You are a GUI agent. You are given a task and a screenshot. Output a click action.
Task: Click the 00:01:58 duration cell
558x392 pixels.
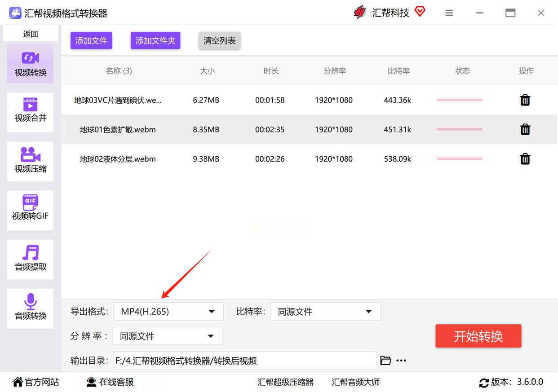(x=270, y=100)
